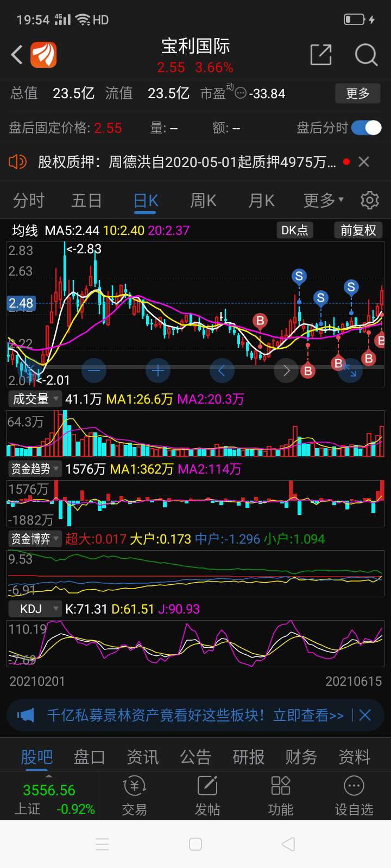391x868 pixels.
Task: Tap the back arrow in the header
Action: pyautogui.click(x=17, y=55)
